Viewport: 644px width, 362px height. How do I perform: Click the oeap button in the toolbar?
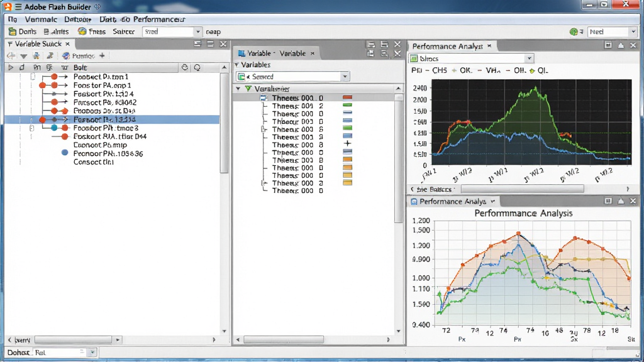[x=213, y=31]
